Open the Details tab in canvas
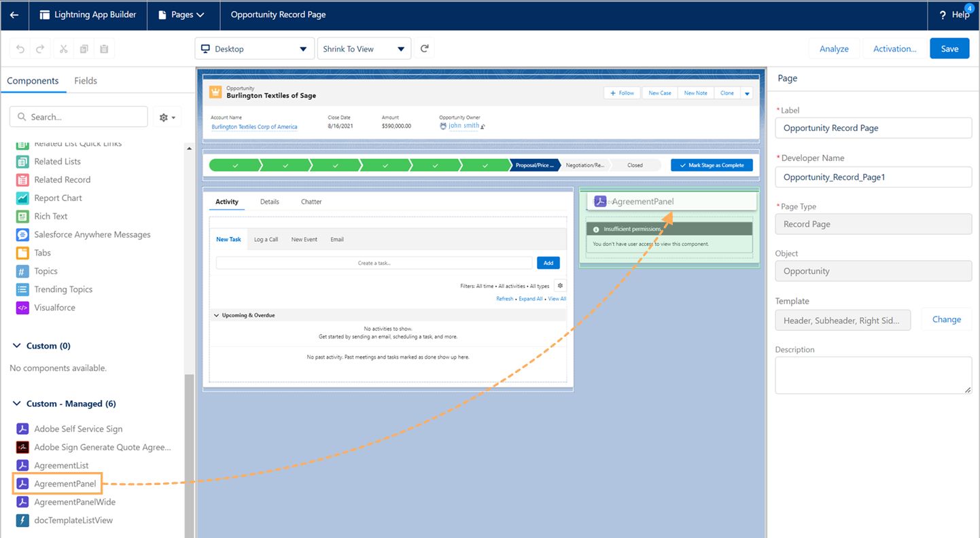 point(270,202)
